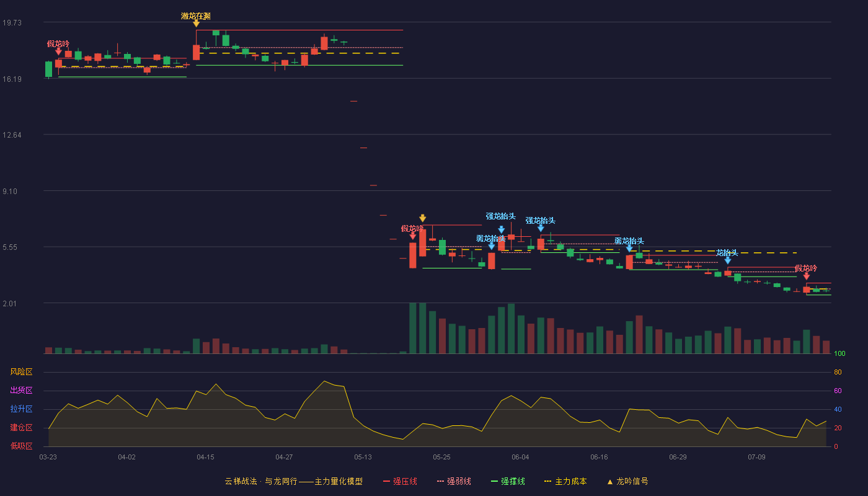Click the orange 80 indicator scale value

[x=838, y=373]
